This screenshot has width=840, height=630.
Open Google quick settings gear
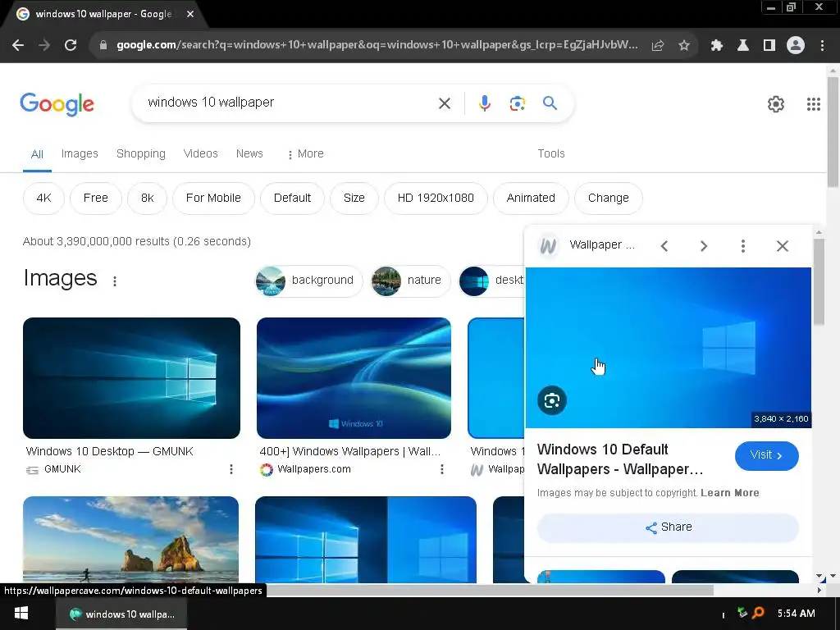click(776, 104)
